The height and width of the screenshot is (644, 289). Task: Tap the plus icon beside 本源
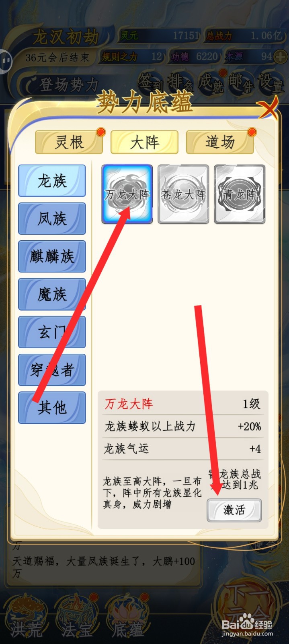(280, 57)
